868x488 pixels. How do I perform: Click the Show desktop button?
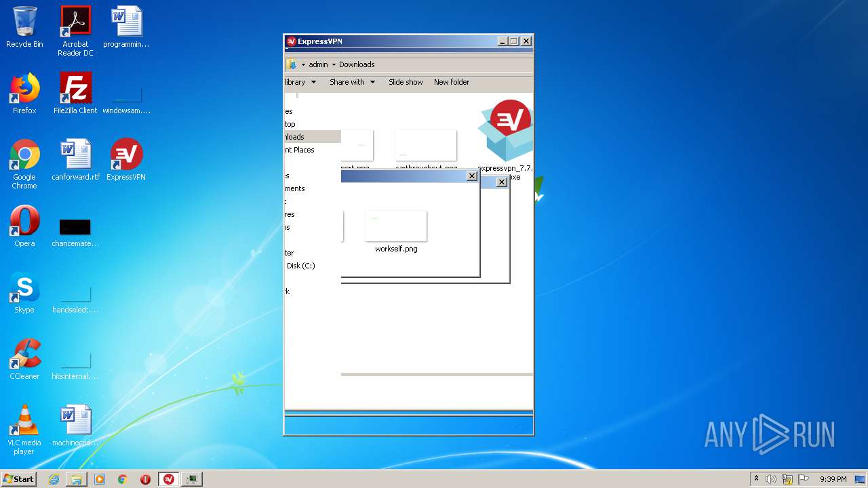[x=861, y=479]
